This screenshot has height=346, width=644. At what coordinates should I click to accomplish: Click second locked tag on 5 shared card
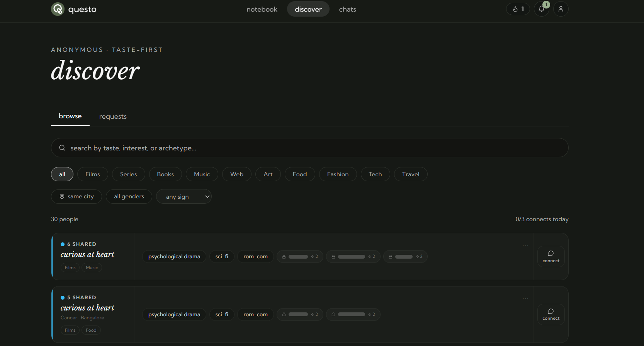353,315
